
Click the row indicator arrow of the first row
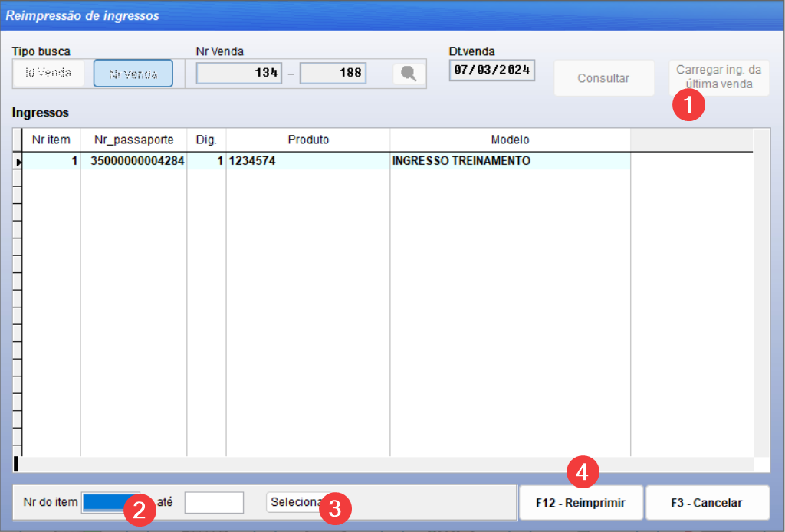coord(18,162)
